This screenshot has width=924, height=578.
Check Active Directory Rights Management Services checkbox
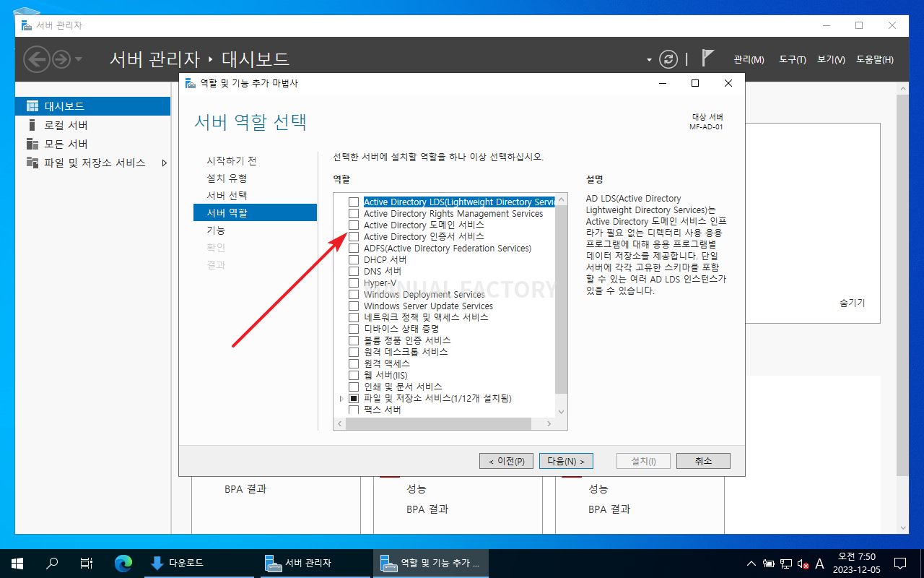[x=354, y=214]
